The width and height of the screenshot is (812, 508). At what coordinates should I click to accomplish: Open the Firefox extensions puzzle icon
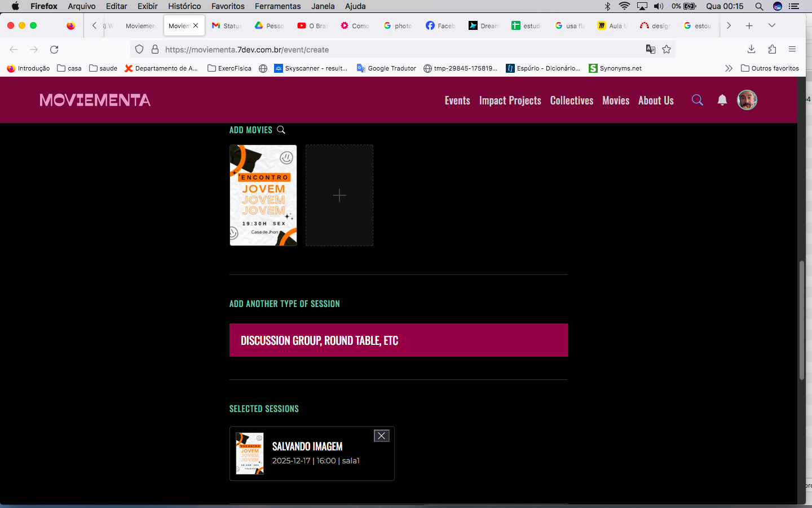[772, 50]
